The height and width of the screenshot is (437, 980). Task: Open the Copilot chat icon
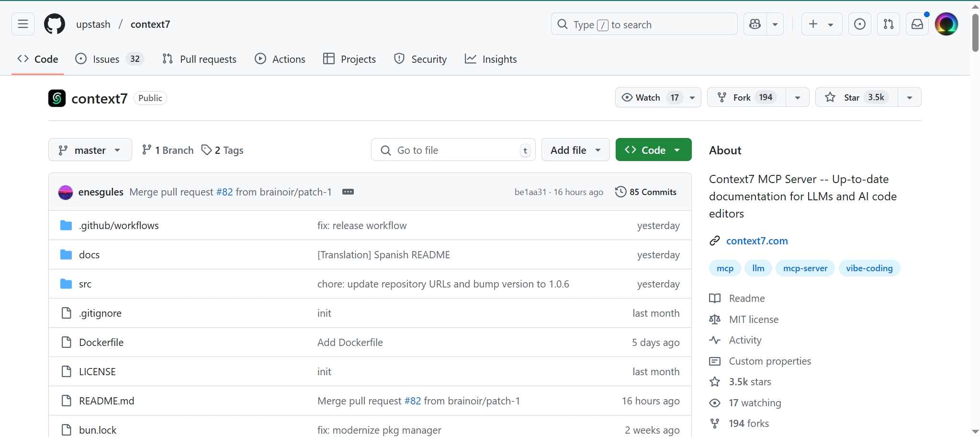[755, 24]
